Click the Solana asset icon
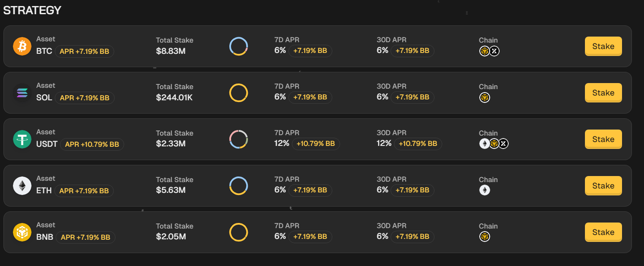The image size is (644, 266). [22, 93]
